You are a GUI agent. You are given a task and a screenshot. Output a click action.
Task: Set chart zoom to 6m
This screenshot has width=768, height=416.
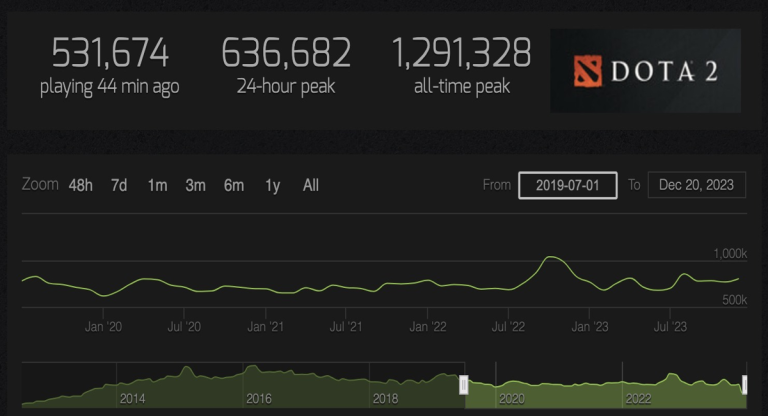tap(234, 185)
